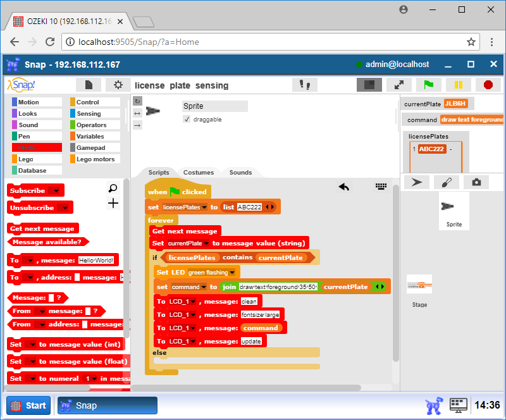The width and height of the screenshot is (506, 420).
Task: Open Chrome three-dot menu
Action: (491, 42)
